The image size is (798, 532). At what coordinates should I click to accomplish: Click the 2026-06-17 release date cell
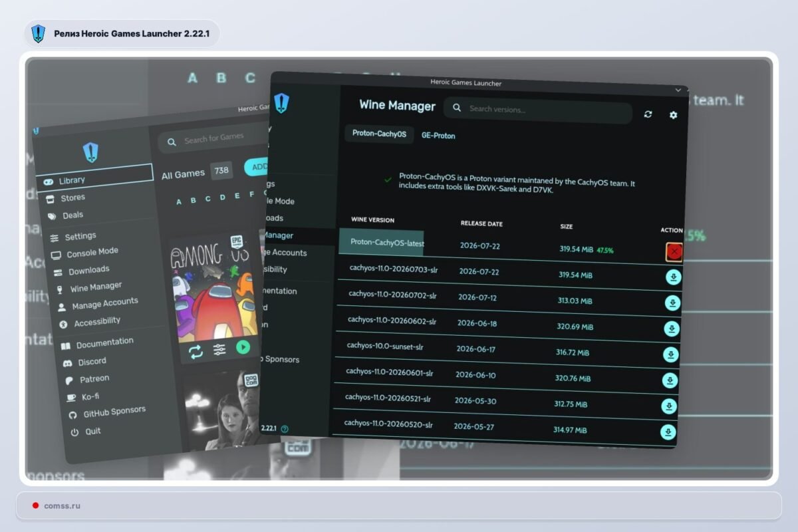click(x=476, y=349)
